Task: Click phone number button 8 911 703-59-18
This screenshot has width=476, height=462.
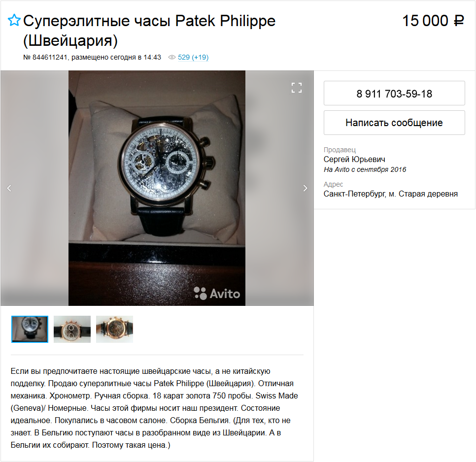Action: point(394,93)
